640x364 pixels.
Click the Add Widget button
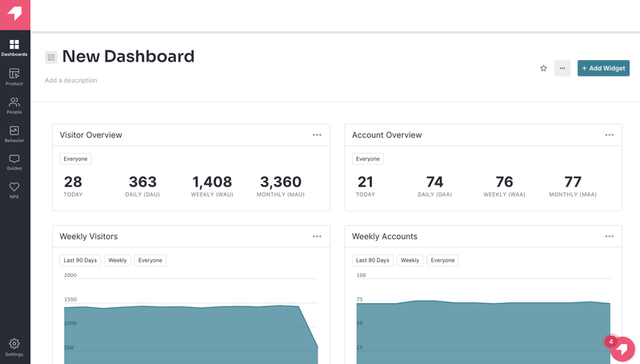pos(603,69)
